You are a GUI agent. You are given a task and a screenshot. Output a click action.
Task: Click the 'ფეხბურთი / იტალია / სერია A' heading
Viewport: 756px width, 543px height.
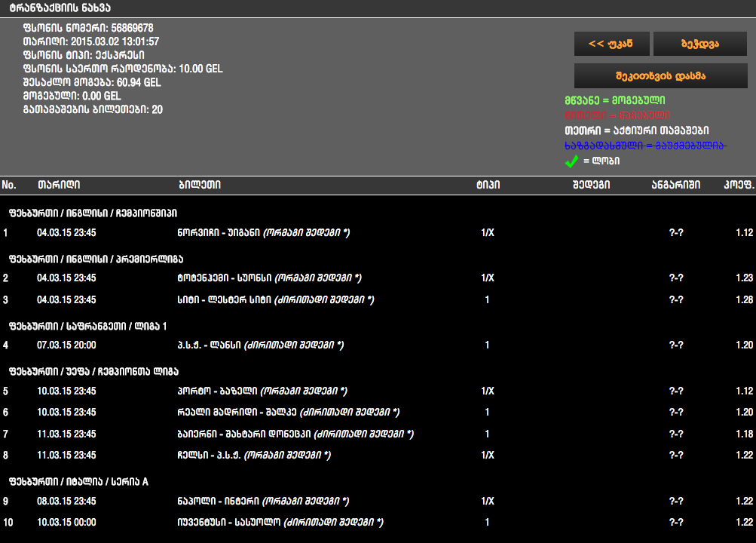78,482
